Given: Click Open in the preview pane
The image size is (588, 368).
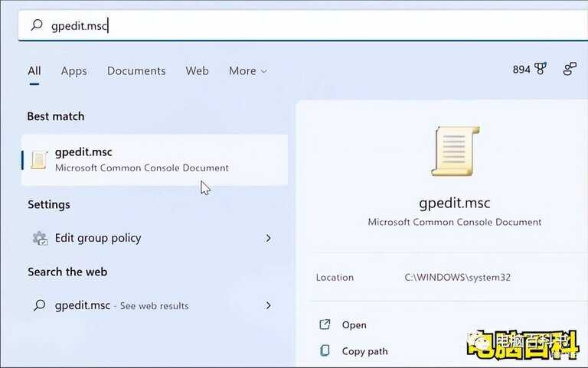Looking at the screenshot, I should coord(354,325).
